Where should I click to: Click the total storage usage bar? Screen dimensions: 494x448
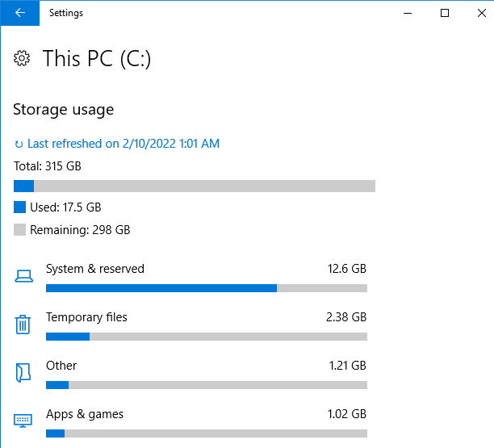click(195, 186)
